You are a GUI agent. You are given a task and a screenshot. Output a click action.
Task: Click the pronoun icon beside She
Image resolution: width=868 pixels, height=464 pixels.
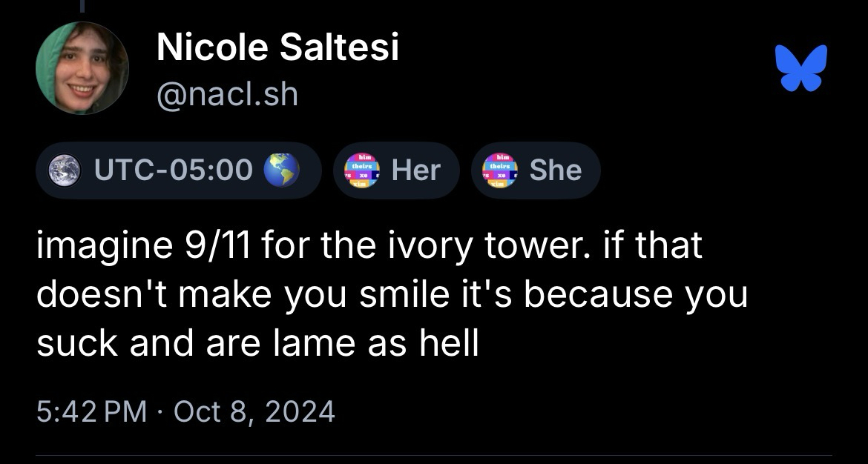coord(500,170)
